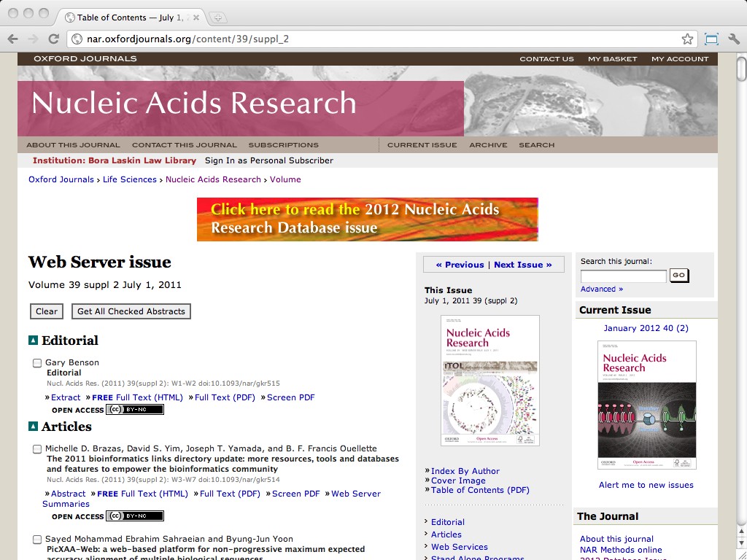Jump to Editorial section in sidebar
This screenshot has height=560, width=747.
(x=448, y=522)
